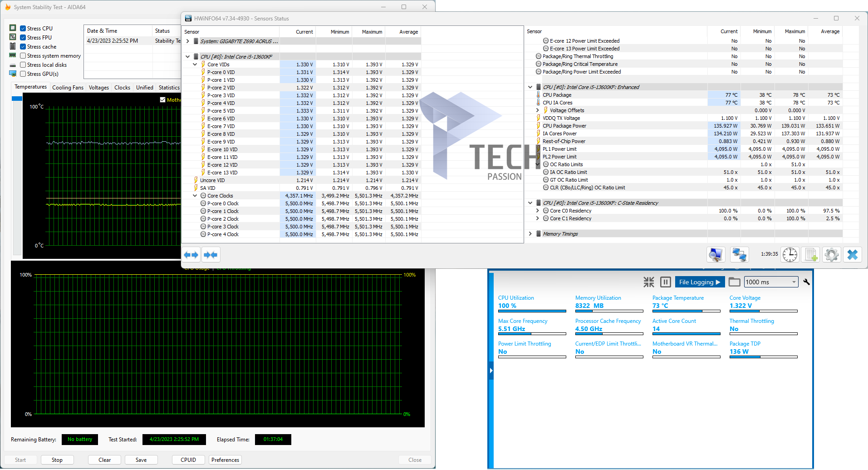
Task: Click the clock reset timer icon
Action: click(790, 255)
